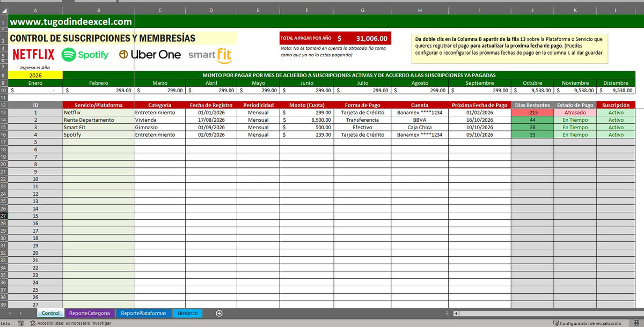Click the Fecha de Registro header
Image resolution: width=644 pixels, height=327 pixels.
tap(211, 105)
